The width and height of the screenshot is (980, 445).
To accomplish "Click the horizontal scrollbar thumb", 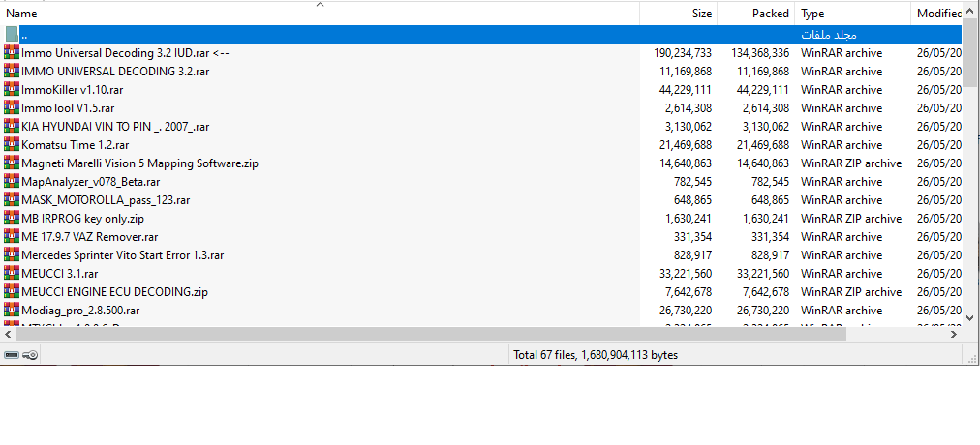I will 431,335.
